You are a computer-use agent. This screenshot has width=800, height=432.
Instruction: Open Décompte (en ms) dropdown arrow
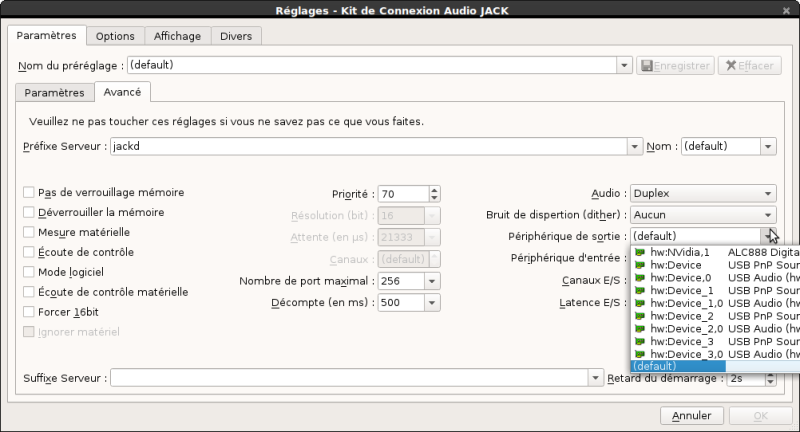[432, 302]
